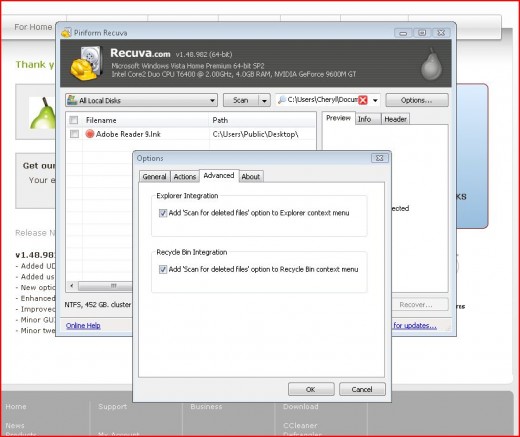
Task: Open the About tab in Options
Action: (x=251, y=177)
